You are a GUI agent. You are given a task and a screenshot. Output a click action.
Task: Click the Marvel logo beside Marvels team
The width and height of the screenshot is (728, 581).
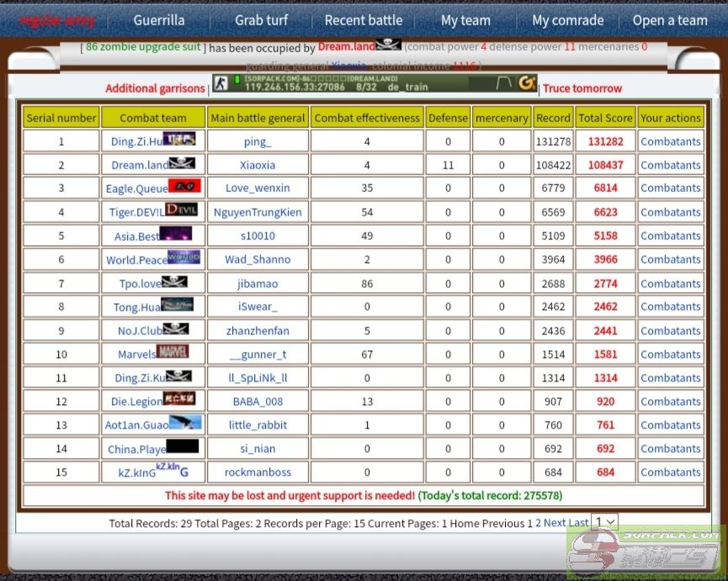pyautogui.click(x=173, y=351)
